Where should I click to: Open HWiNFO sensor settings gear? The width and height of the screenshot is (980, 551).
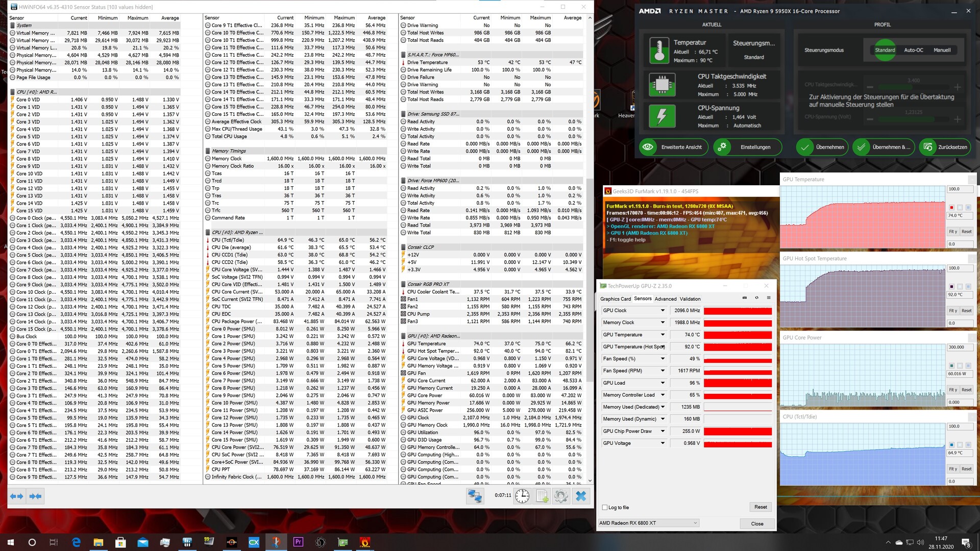tap(561, 496)
